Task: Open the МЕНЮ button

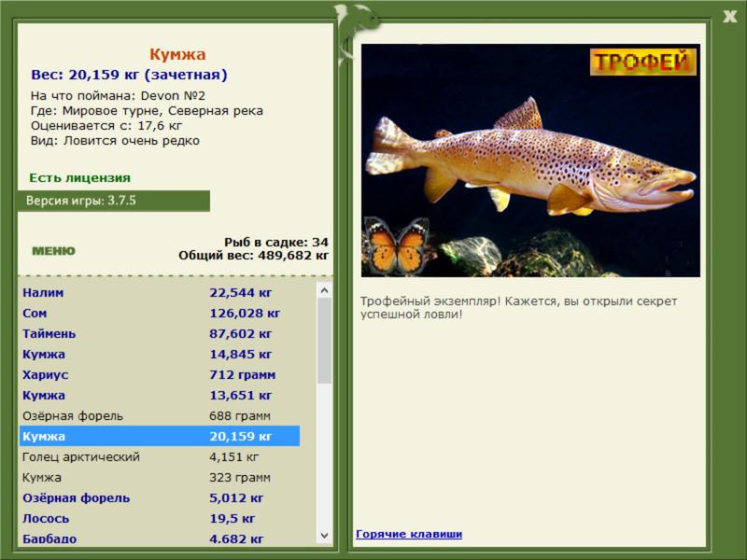Action: [x=54, y=251]
